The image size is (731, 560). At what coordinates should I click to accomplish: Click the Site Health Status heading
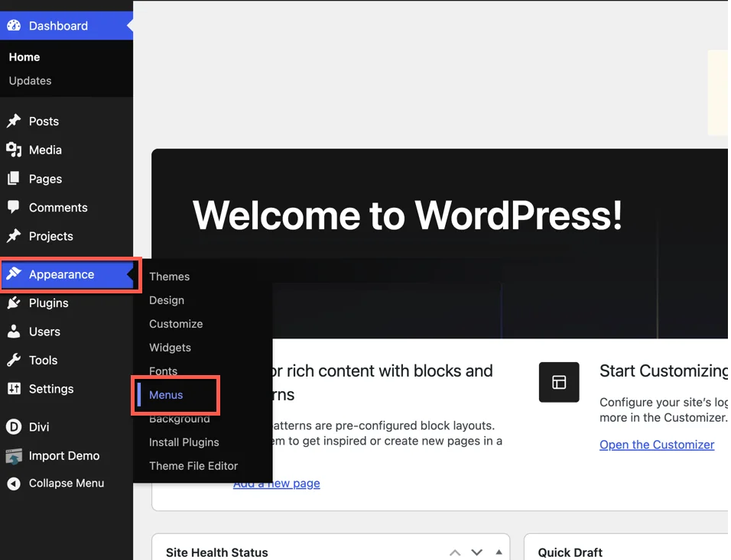[x=217, y=552]
